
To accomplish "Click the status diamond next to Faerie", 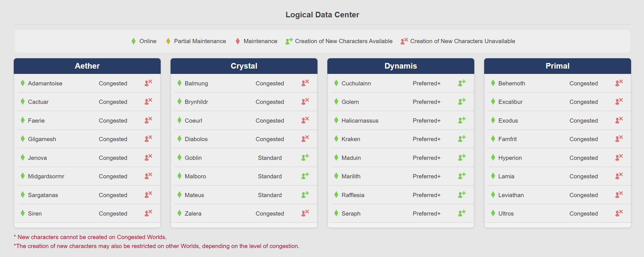I will click(23, 120).
